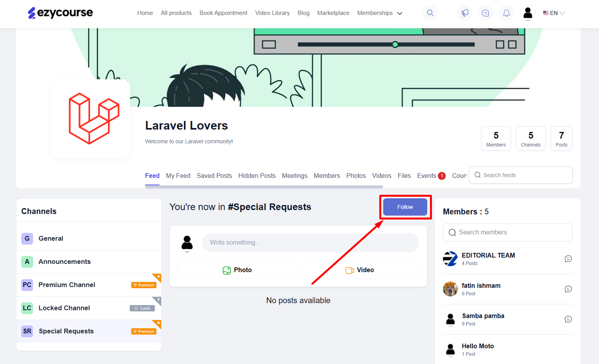Viewport: 599px width, 364px height.
Task: Open All products page
Action: point(176,13)
